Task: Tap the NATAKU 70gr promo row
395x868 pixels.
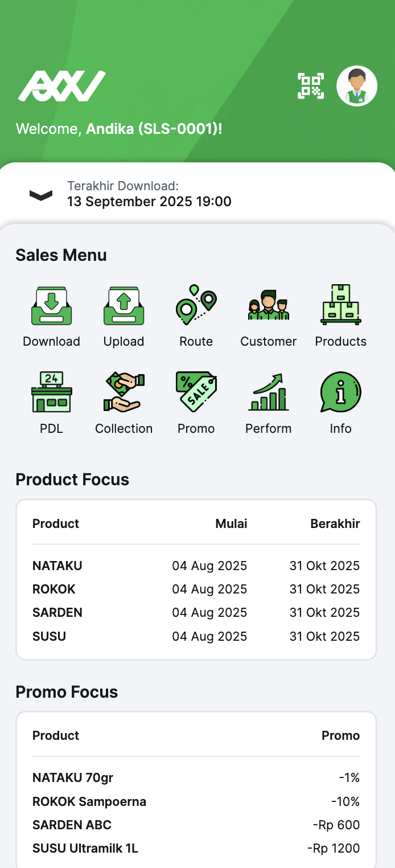Action: [196, 777]
